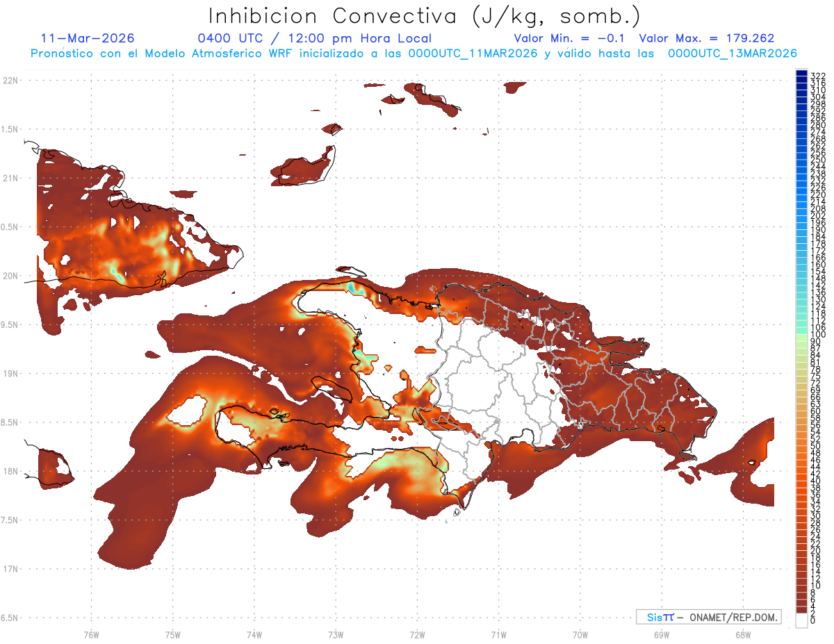This screenshot has width=834, height=644.
Task: Click the '322' colorbar maximum label
Action: pos(817,76)
